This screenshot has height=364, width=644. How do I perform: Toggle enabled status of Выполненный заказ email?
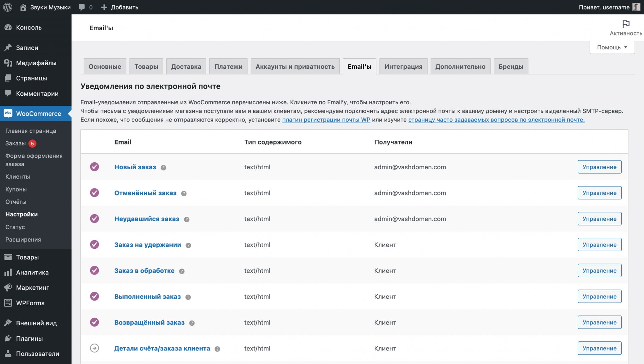(x=94, y=296)
